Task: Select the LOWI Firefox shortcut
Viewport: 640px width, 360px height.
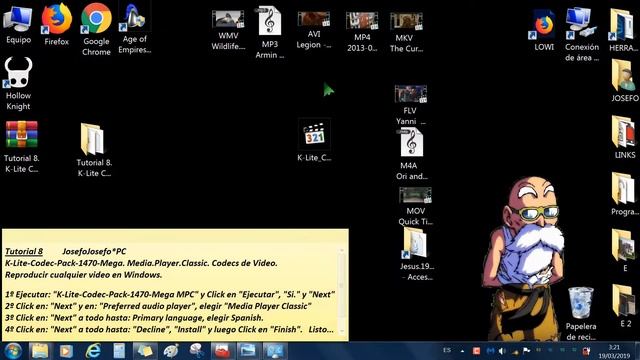Action: pyautogui.click(x=544, y=31)
